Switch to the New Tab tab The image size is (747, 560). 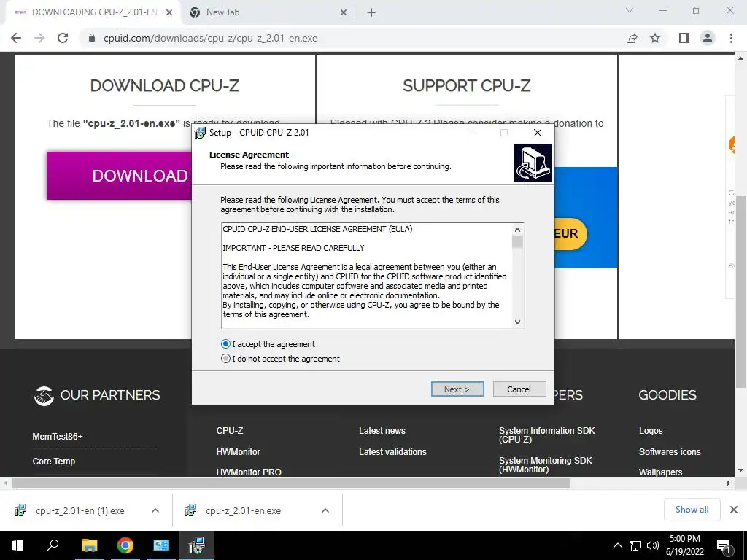pos(267,12)
